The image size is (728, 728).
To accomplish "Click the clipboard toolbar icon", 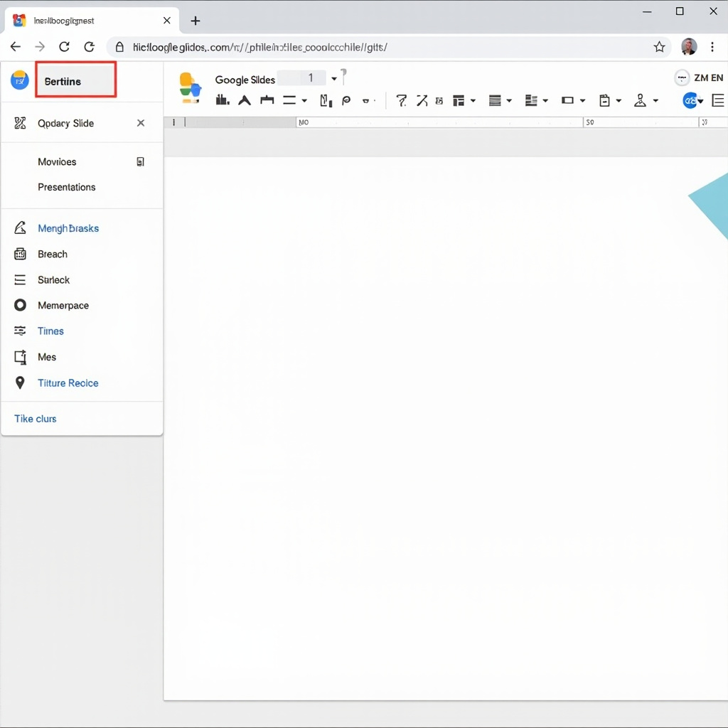I will [x=604, y=100].
